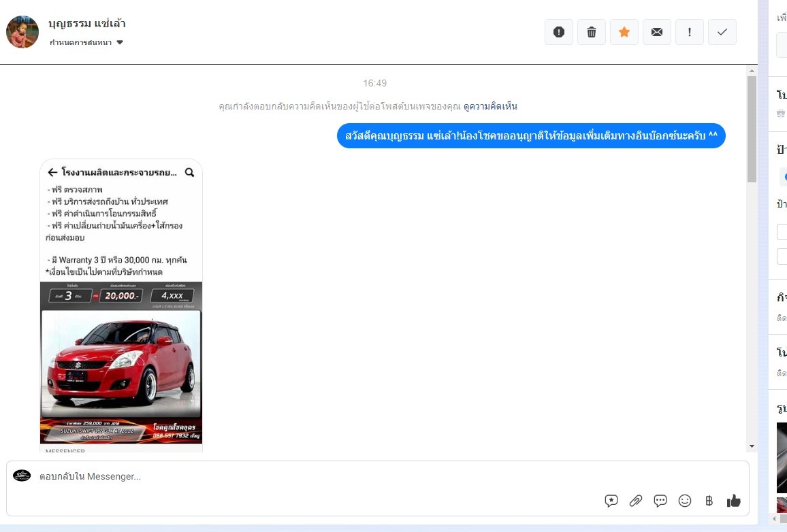
Task: Mark conversation as spam with the exclamation-circle icon
Action: pos(559,32)
